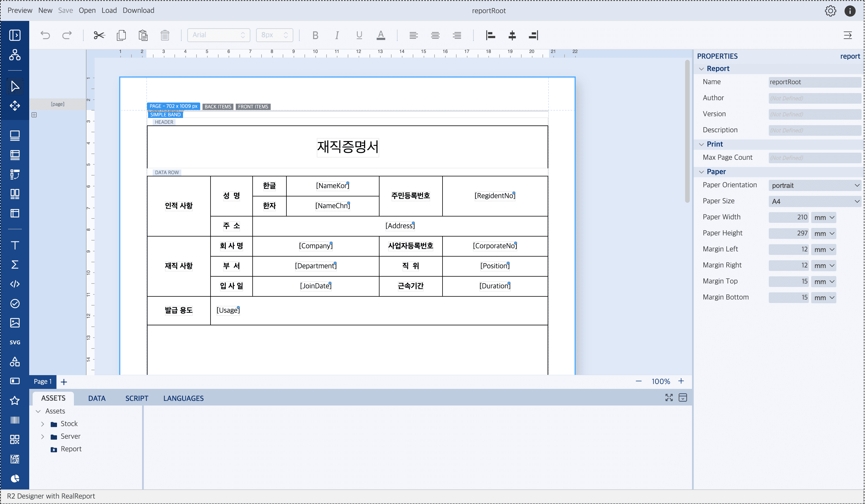Click the BACK ITEMS label
Viewport: 865px width, 504px height.
[x=218, y=107]
